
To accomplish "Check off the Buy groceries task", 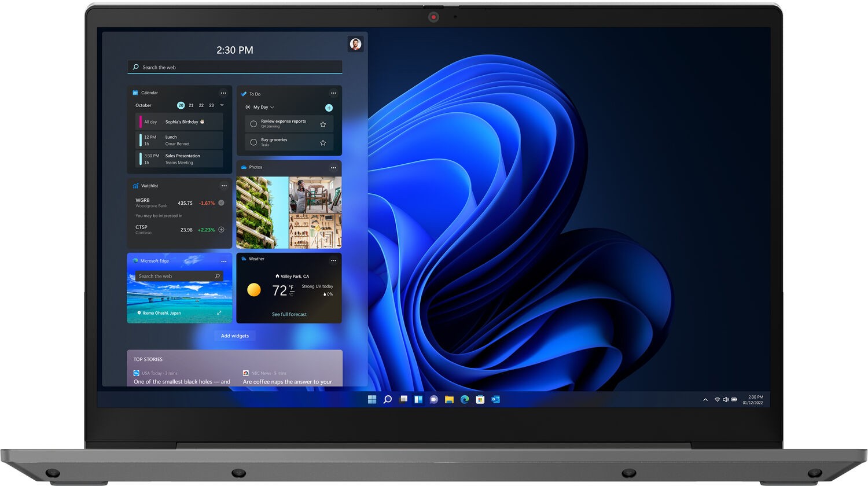I will point(253,142).
